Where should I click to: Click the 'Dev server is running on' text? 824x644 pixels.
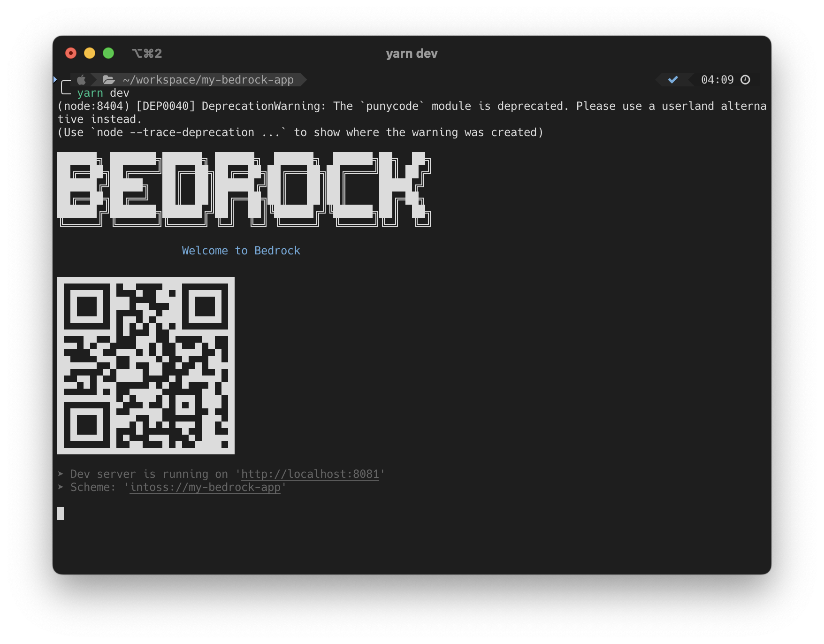[x=149, y=474]
